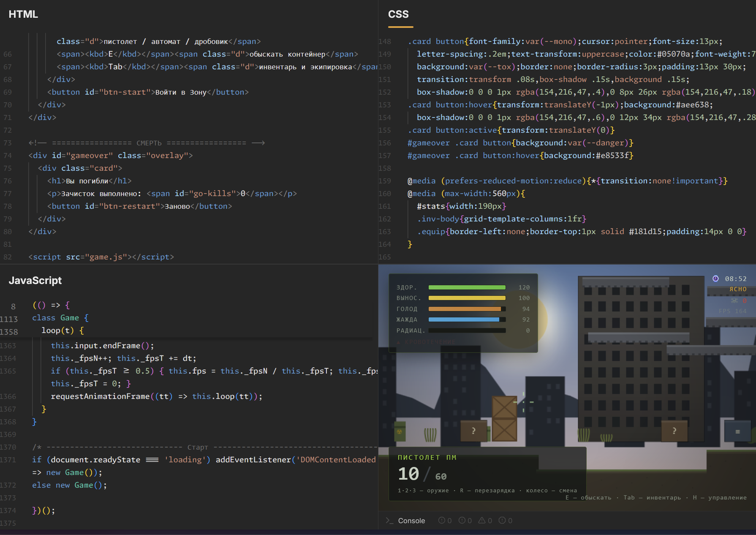This screenshot has height=535, width=756.
Task: Click the ЯСНО weather label
Action: [x=738, y=289]
